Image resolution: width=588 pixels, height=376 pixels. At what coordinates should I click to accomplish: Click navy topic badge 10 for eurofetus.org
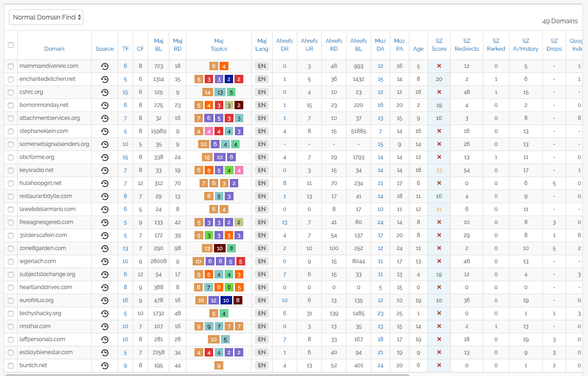click(x=226, y=300)
